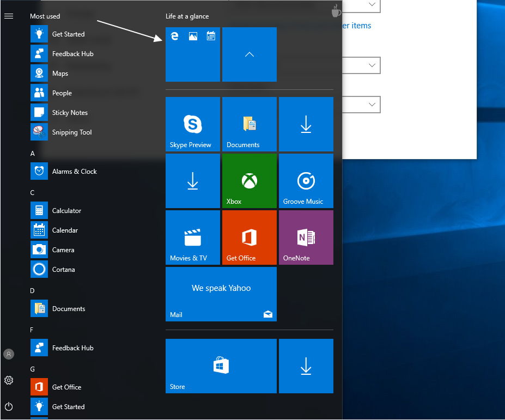Launch the Calculator app
Screen dimensions: 505x420
(x=56, y=211)
